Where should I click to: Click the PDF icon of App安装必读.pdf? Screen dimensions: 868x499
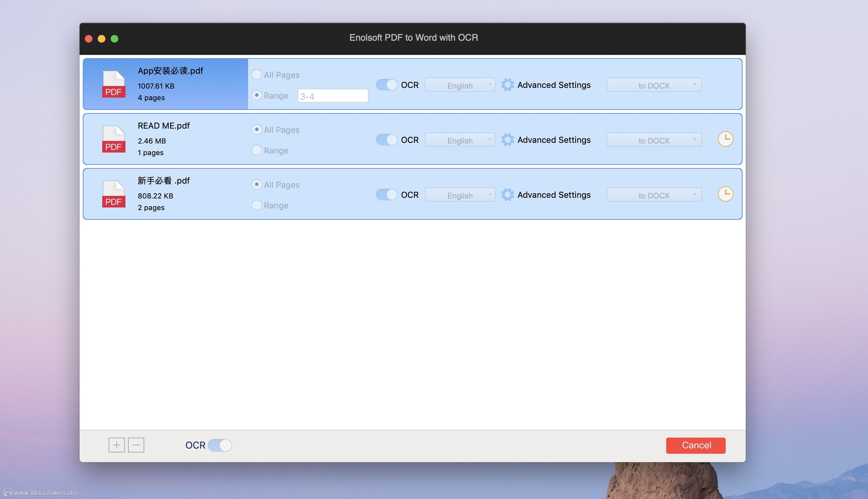tap(114, 84)
